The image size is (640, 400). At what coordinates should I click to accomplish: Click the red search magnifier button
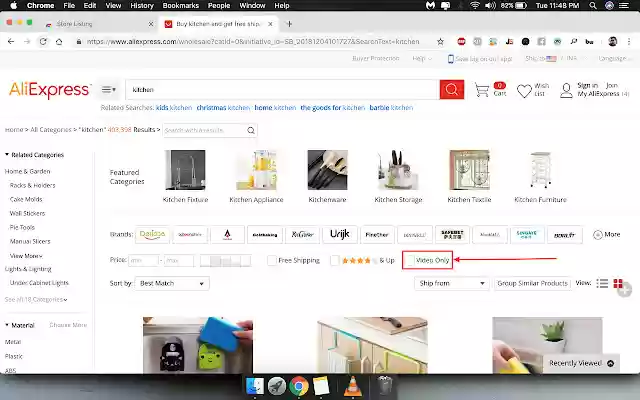click(x=452, y=89)
